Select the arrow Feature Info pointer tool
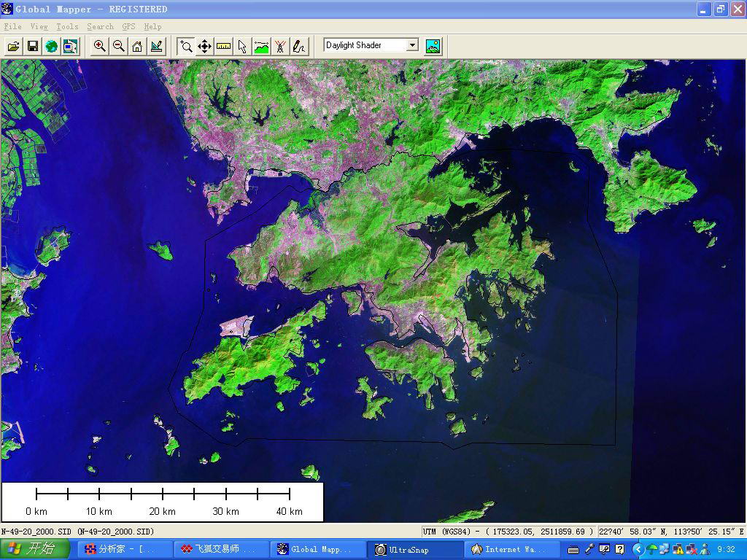Viewport: 747px width, 560px height. [x=242, y=46]
